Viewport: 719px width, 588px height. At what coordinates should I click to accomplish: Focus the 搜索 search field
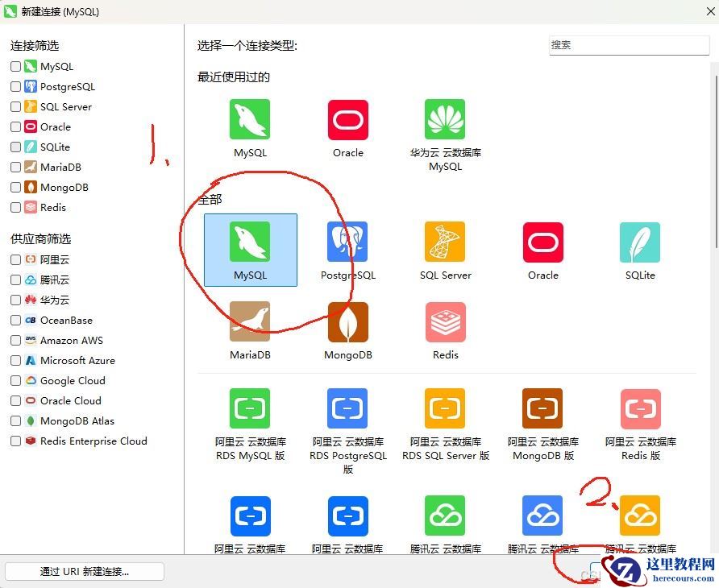tap(629, 45)
